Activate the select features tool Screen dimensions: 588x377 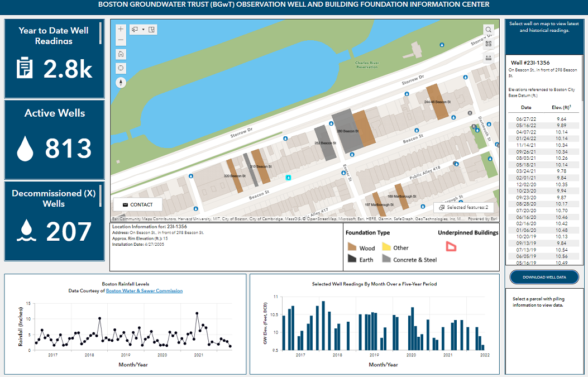click(135, 30)
